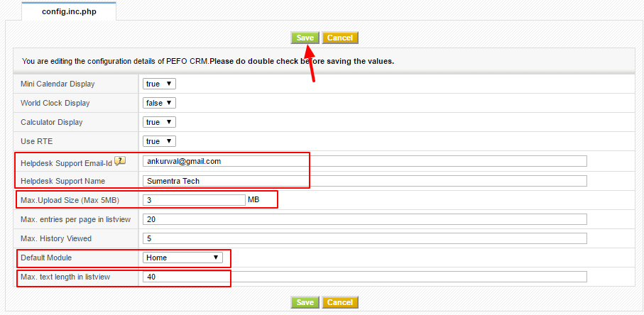Viewport: 644px width, 315px height.
Task: Focus the Max. History Viewed field
Action: pyautogui.click(x=364, y=238)
